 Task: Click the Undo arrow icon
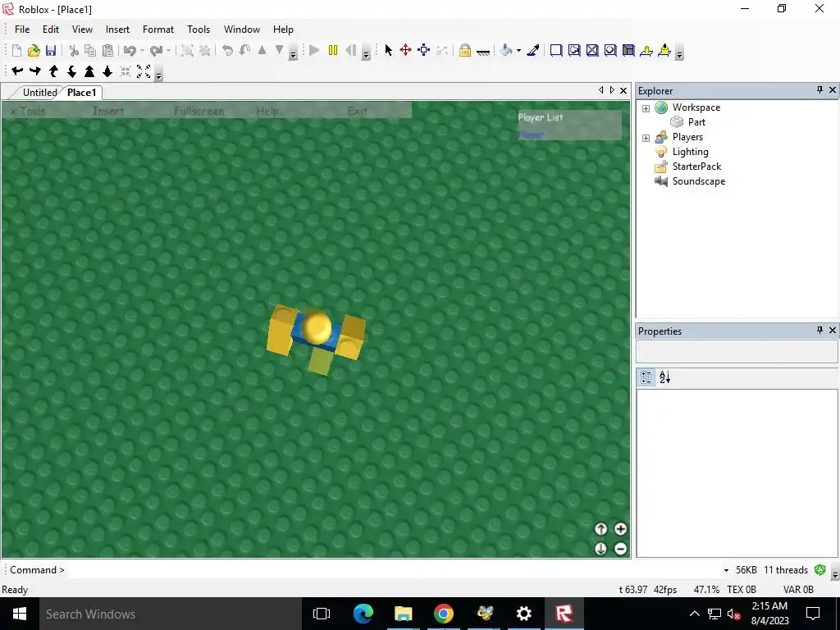[x=130, y=50]
